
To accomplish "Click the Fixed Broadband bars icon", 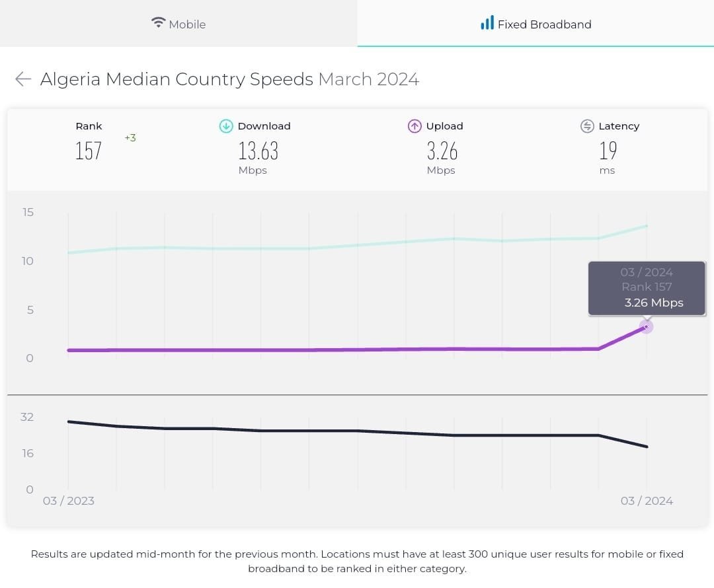I will 487,22.
